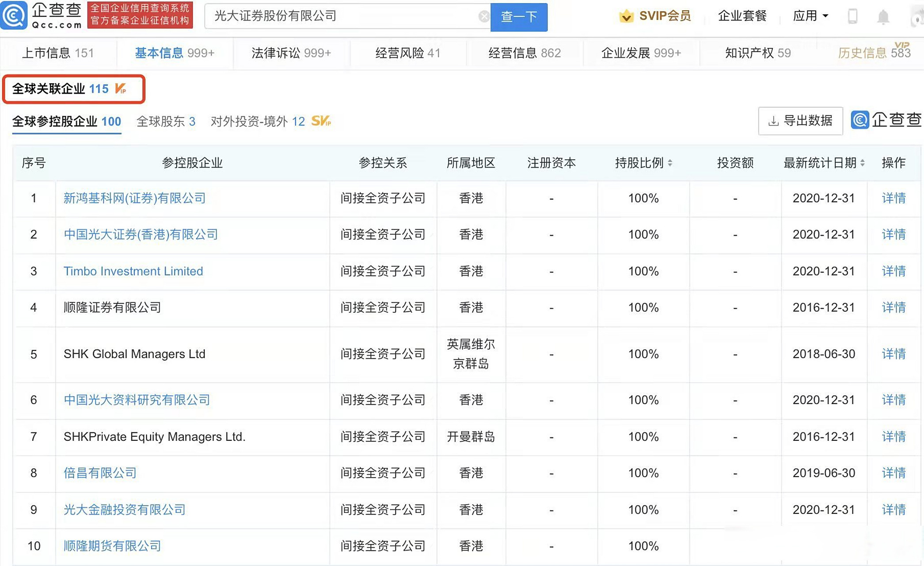The width and height of the screenshot is (924, 566).
Task: Click 详情 for 新鸿基科网(证券)有限公司
Action: click(893, 199)
